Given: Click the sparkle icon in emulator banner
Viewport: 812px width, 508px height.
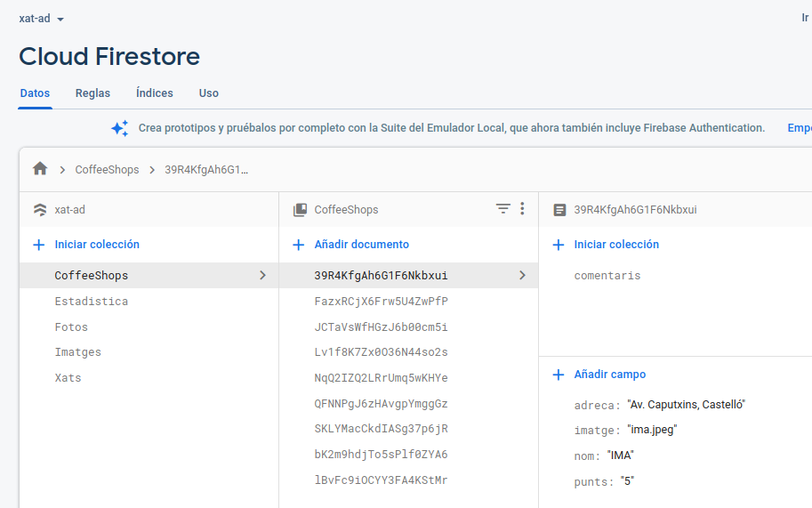Looking at the screenshot, I should (120, 128).
